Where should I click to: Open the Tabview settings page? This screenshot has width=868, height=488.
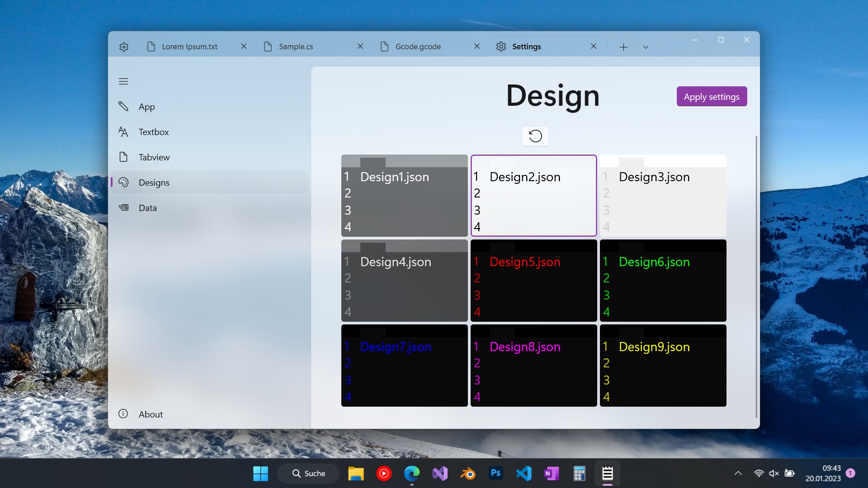point(154,157)
